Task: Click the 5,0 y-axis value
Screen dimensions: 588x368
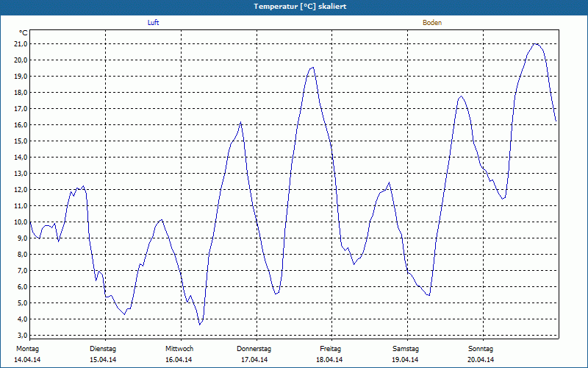Action: (x=23, y=302)
